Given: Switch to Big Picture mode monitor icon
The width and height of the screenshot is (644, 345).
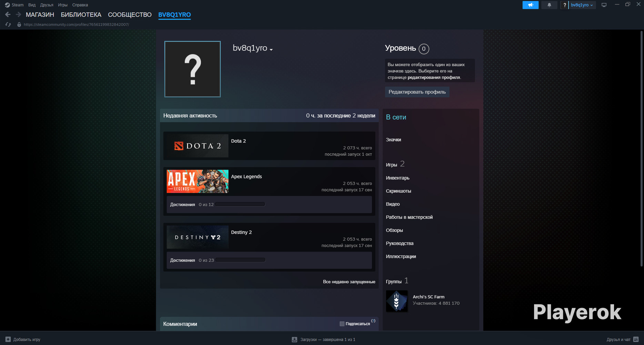Looking at the screenshot, I should pos(604,5).
